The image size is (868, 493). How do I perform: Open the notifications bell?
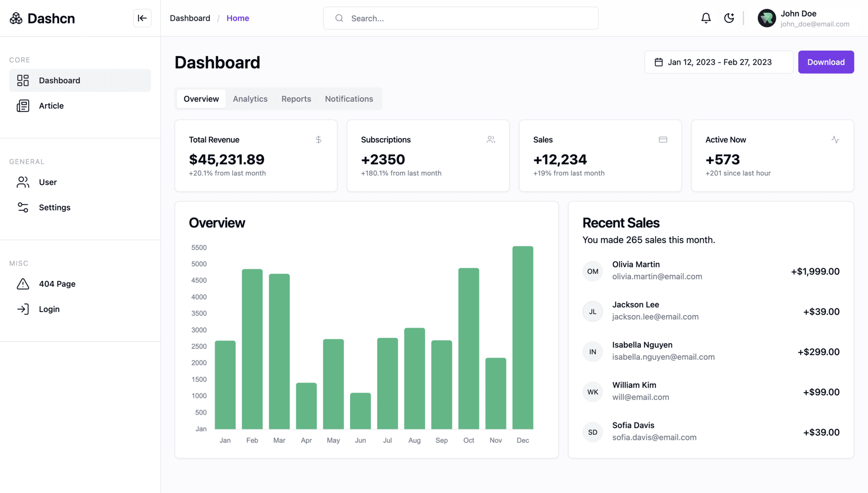(706, 18)
